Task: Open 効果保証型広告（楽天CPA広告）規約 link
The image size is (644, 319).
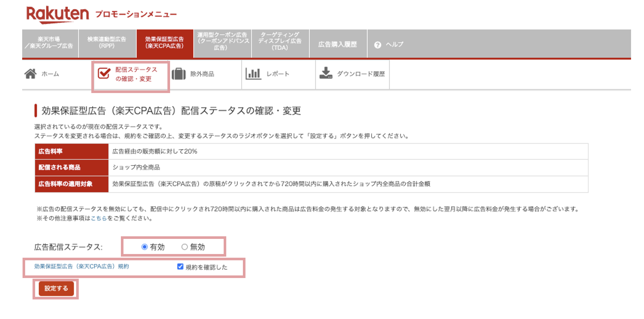Action: pos(82,266)
